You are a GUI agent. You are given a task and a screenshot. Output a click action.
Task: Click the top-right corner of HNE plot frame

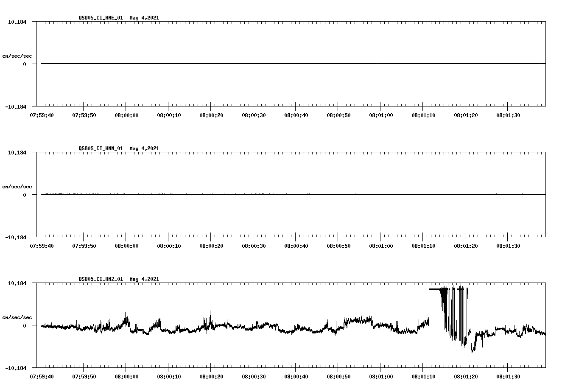(545, 20)
